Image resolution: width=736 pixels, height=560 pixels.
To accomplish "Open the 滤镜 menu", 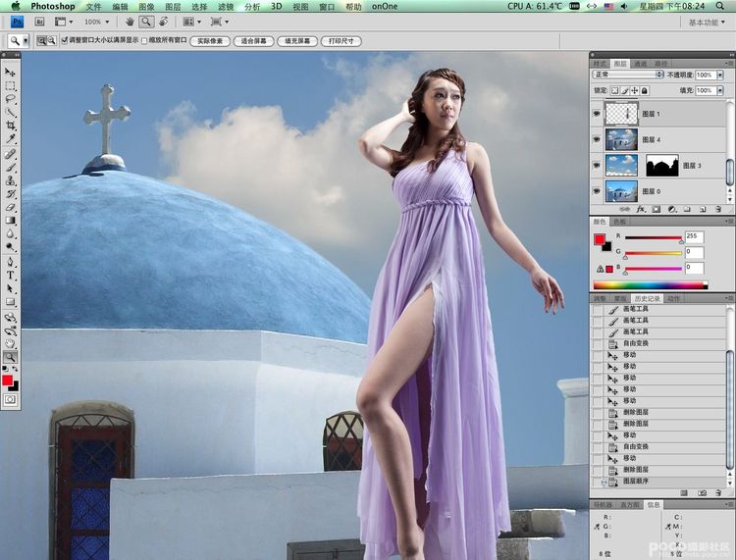I will click(226, 7).
